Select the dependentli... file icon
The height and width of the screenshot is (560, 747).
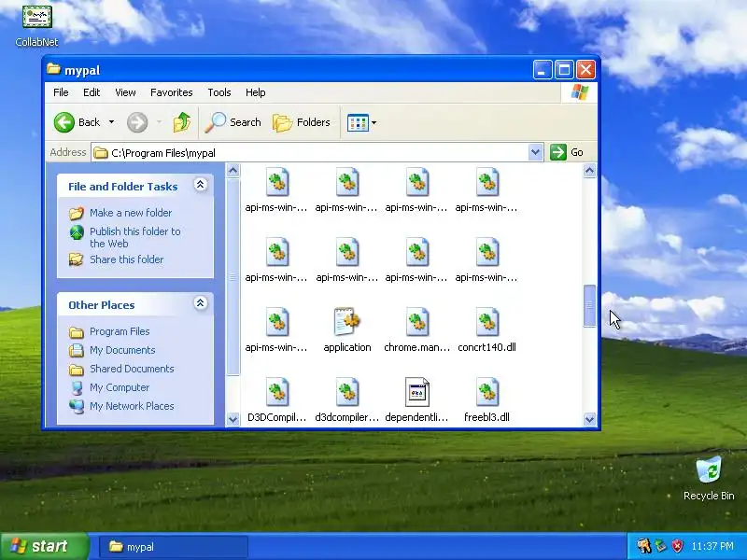click(416, 391)
